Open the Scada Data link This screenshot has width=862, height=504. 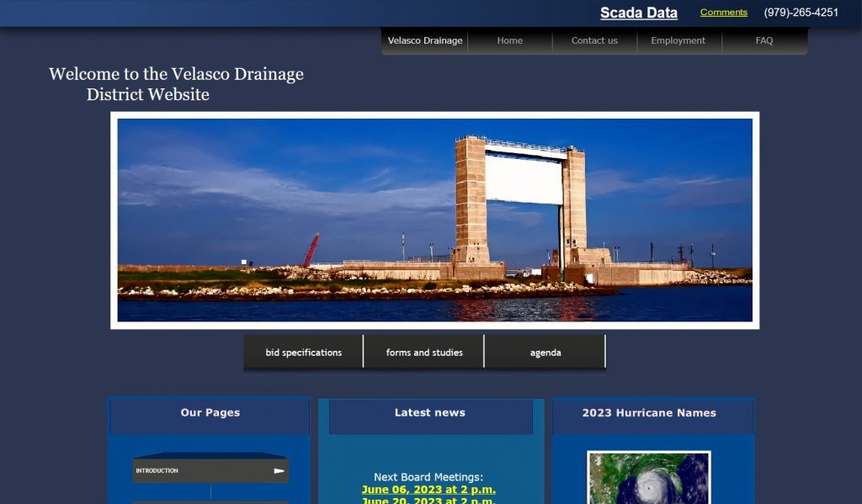[638, 13]
